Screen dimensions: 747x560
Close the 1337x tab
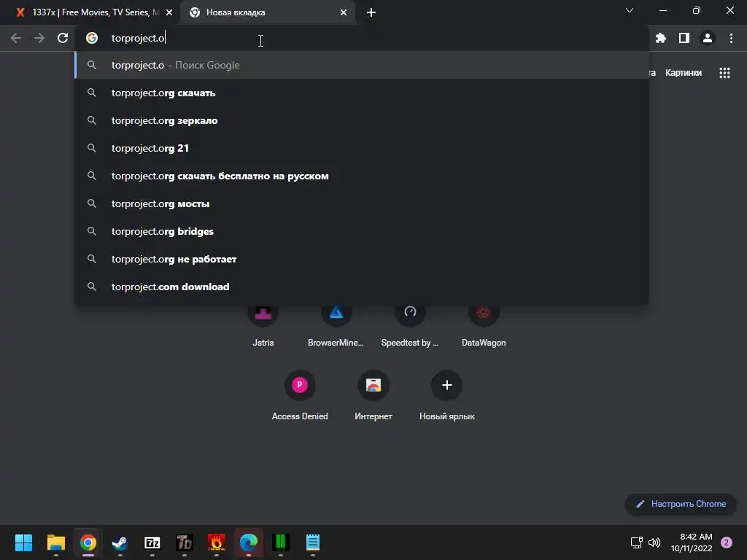(169, 12)
